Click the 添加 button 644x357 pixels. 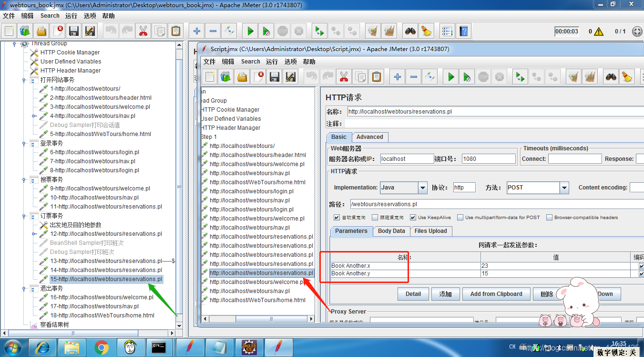pos(446,294)
